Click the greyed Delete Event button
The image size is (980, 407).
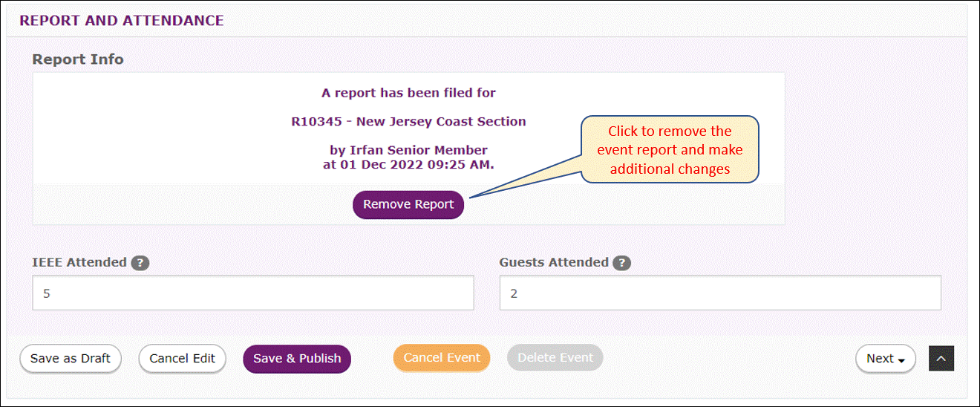pyautogui.click(x=555, y=358)
